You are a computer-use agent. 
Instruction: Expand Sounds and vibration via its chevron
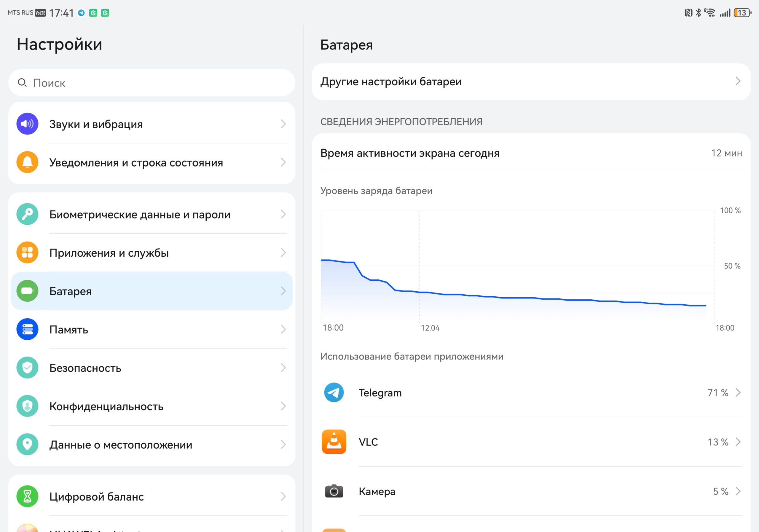(x=283, y=124)
